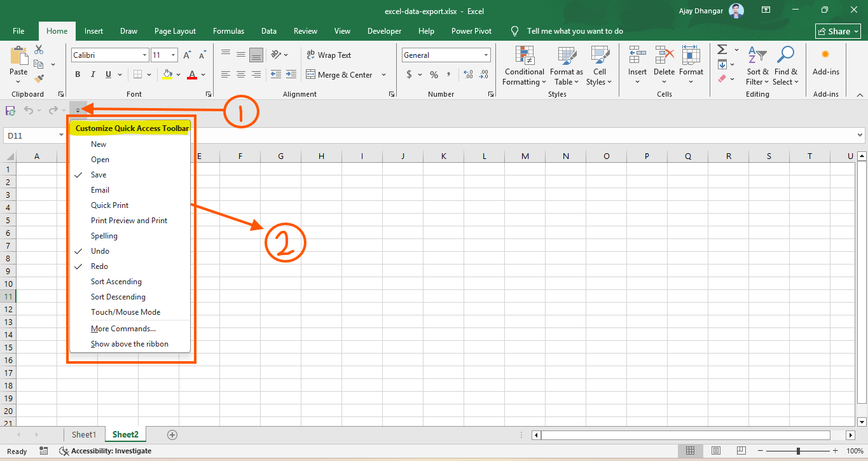This screenshot has width=868, height=461.
Task: Apply Italic formatting
Action: point(93,74)
